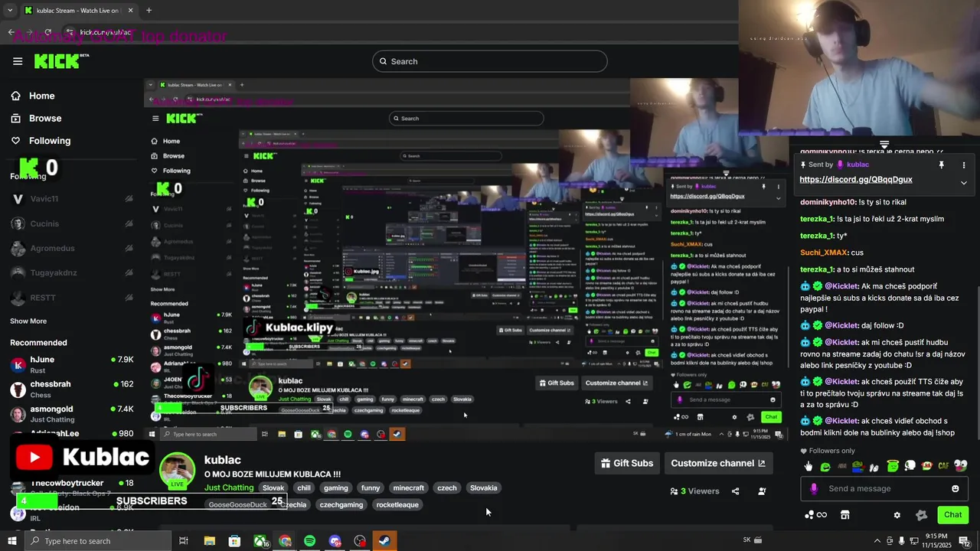Screen dimensions: 980x551
Task: Click the purple microphone icon in message box
Action: pyautogui.click(x=814, y=488)
